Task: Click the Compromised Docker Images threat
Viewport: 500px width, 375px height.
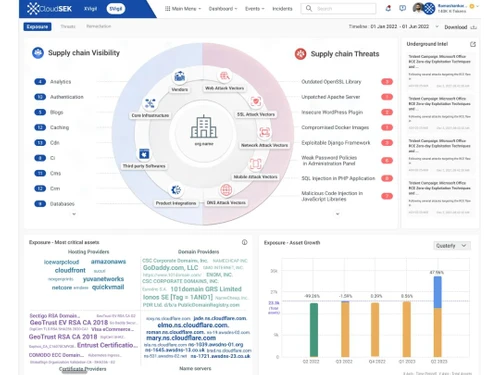Action: point(335,127)
